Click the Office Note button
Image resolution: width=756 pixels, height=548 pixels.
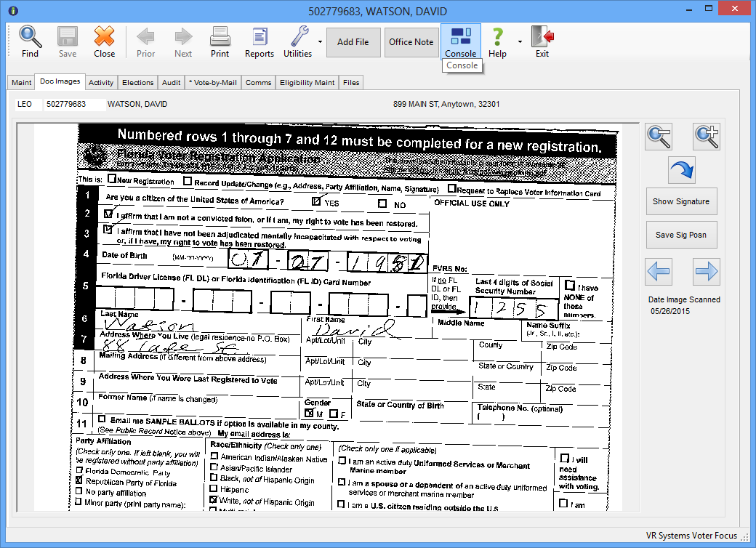click(x=411, y=42)
